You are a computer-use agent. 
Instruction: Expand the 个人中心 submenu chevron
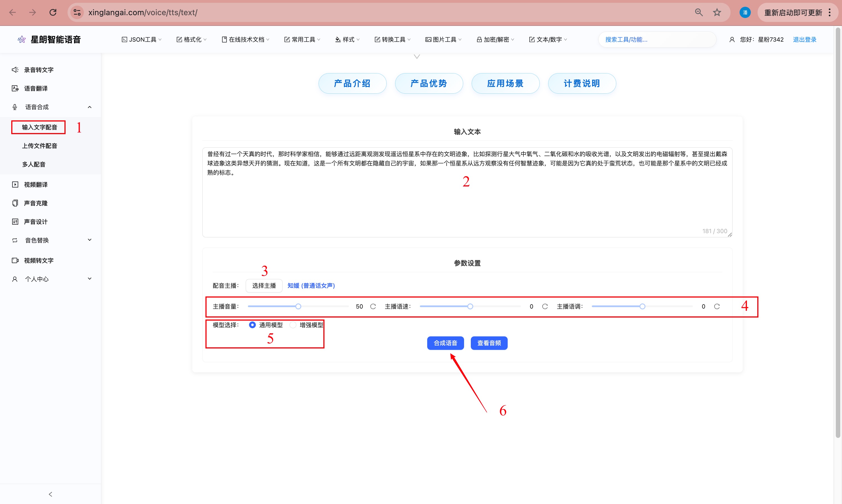89,278
